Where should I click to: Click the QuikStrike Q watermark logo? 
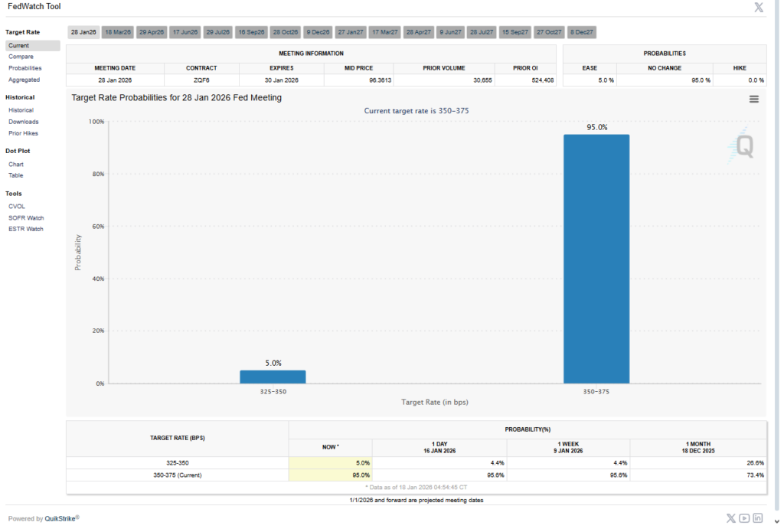[742, 146]
